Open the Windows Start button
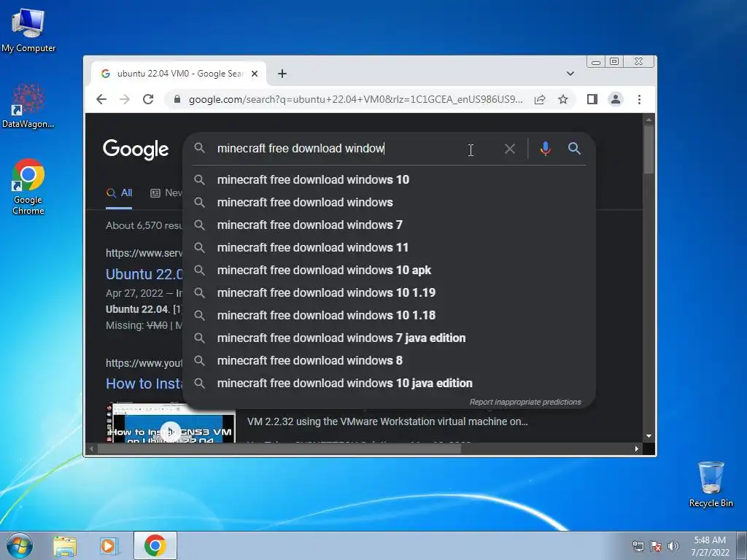Viewport: 747px width, 560px height. (x=20, y=545)
